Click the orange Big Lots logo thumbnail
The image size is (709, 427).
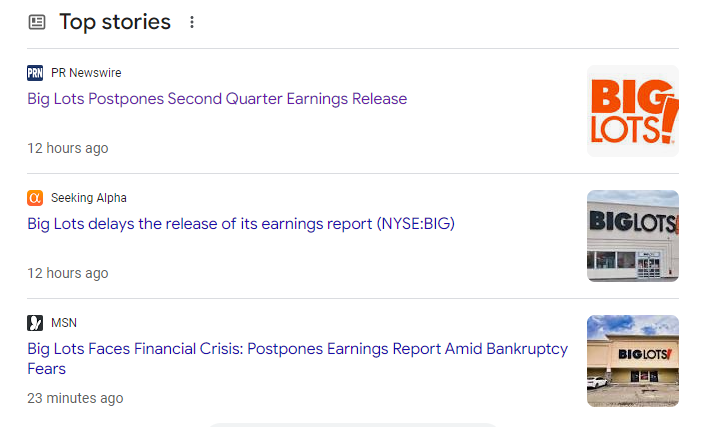click(x=632, y=111)
